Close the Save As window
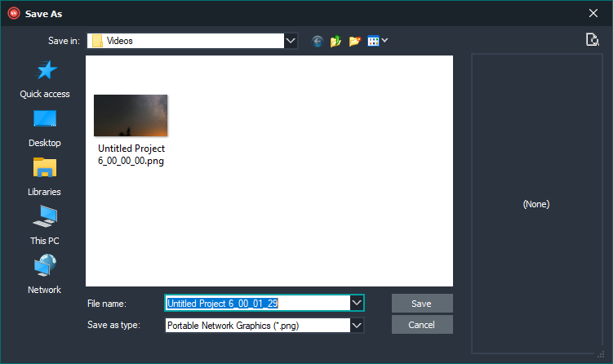Screen dimensions: 613x364 [x=593, y=13]
